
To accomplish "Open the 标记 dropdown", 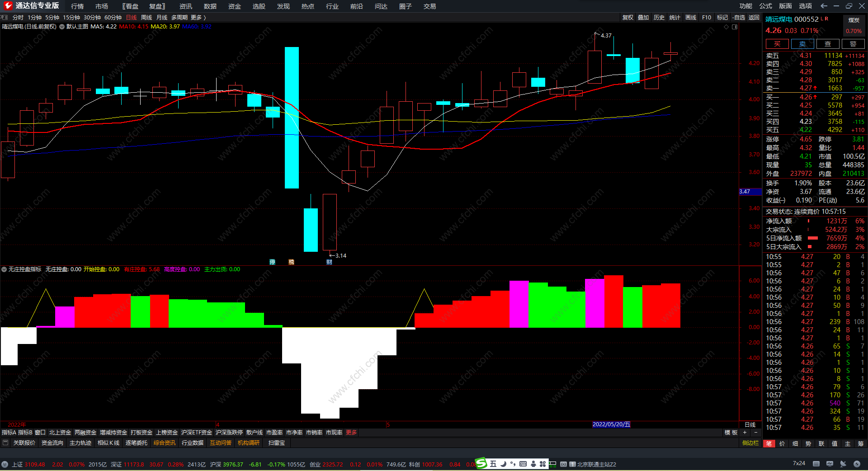I will tap(722, 18).
